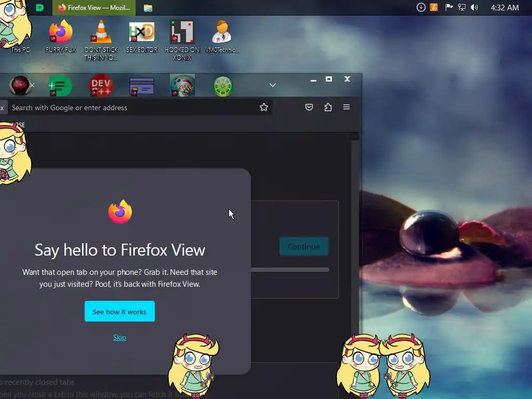Switch to Firefox View taskbar window button
Screen dimensions: 532x399
click(94, 7)
